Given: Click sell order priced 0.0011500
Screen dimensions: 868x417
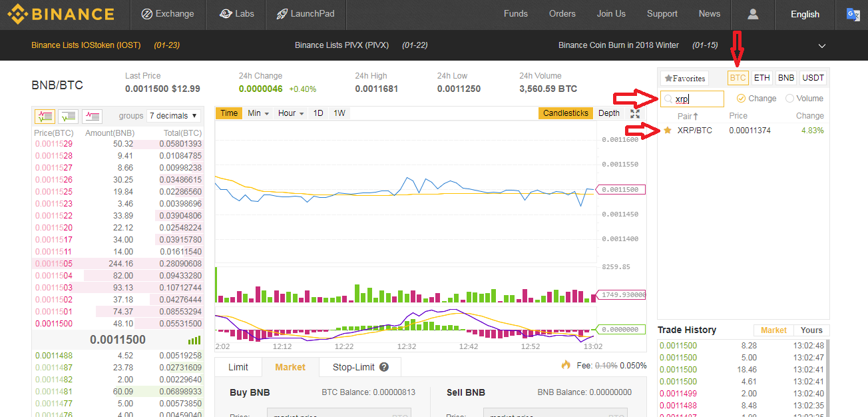Looking at the screenshot, I should (118, 324).
